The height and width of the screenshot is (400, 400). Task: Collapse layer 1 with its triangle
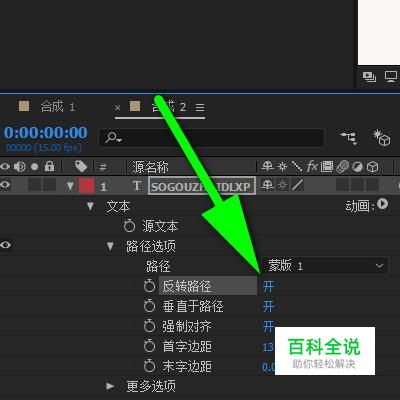(70, 186)
